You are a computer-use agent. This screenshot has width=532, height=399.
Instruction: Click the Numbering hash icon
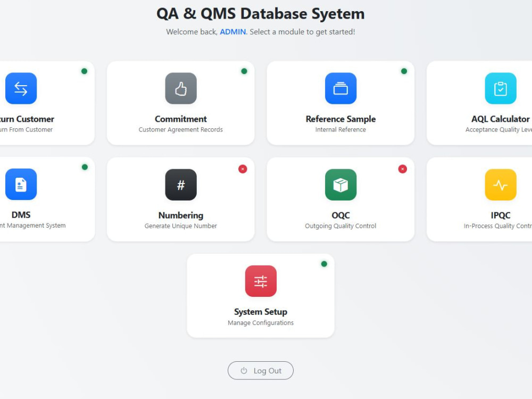[x=181, y=185]
